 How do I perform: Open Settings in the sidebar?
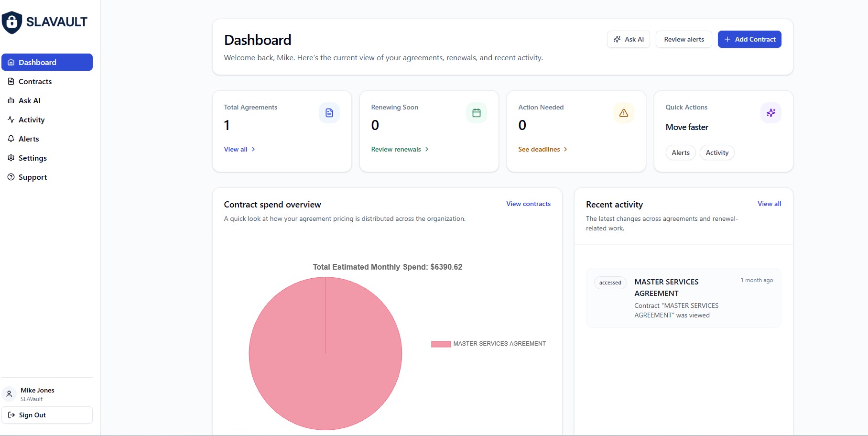(x=47, y=158)
